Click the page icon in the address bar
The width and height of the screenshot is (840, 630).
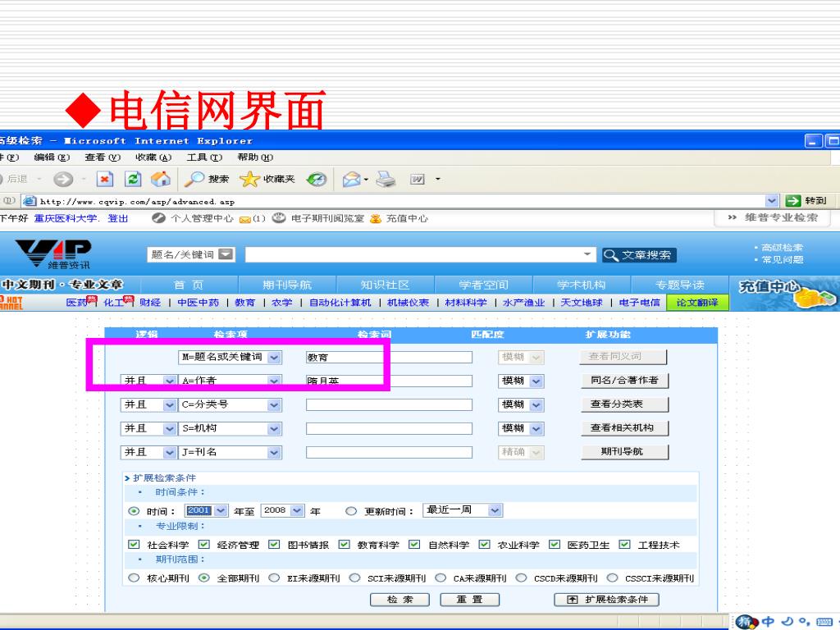click(30, 202)
